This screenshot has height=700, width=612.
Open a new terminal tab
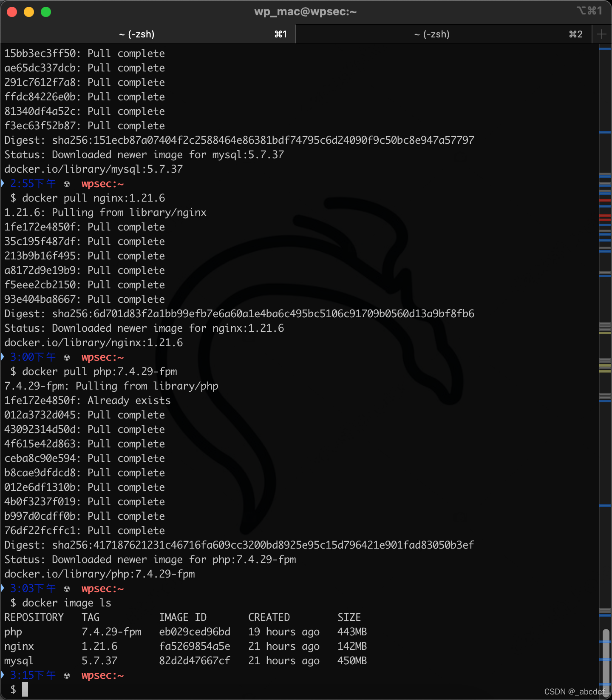(601, 34)
